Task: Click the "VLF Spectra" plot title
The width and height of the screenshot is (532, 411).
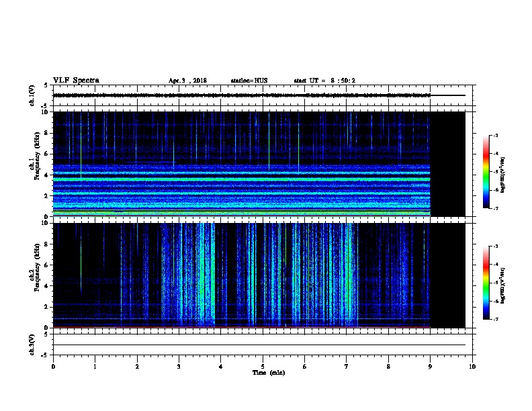Action: pyautogui.click(x=76, y=81)
